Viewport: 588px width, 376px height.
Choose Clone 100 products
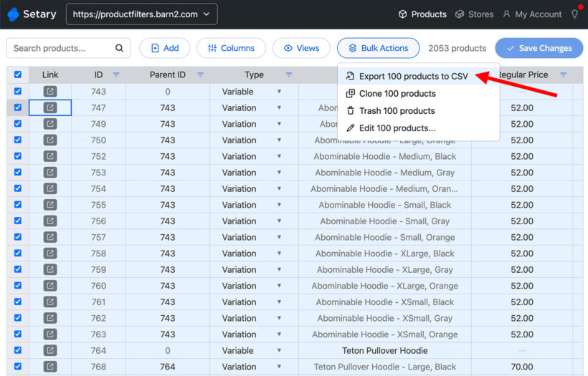[397, 94]
